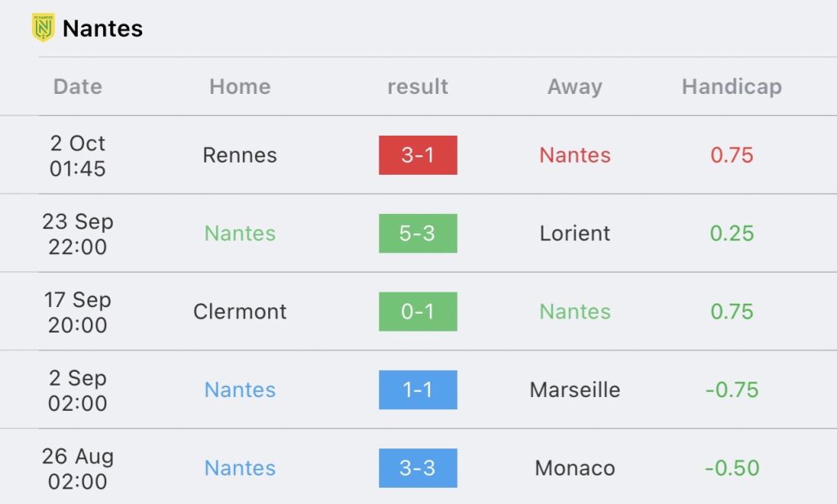Open Marseille away team link
837x504 pixels.
tap(575, 390)
